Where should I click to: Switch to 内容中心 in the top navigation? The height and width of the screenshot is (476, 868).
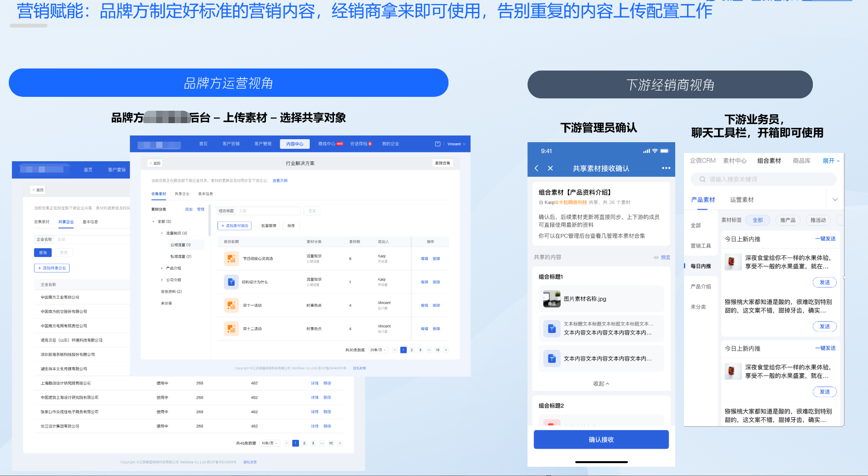click(x=295, y=144)
